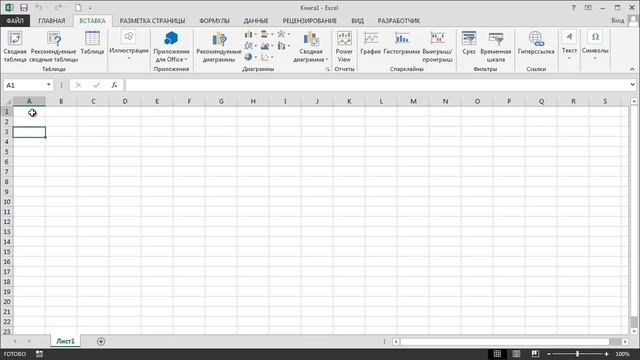This screenshot has width=640, height=360.
Task: Create a new blank document from the quick access icon
Action: tap(78, 8)
